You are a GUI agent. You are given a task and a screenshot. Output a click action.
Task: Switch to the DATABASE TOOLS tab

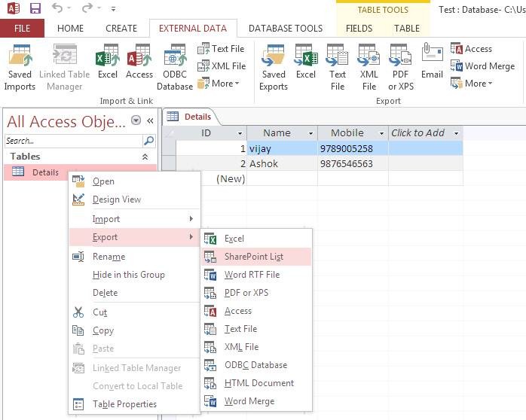[x=286, y=29]
